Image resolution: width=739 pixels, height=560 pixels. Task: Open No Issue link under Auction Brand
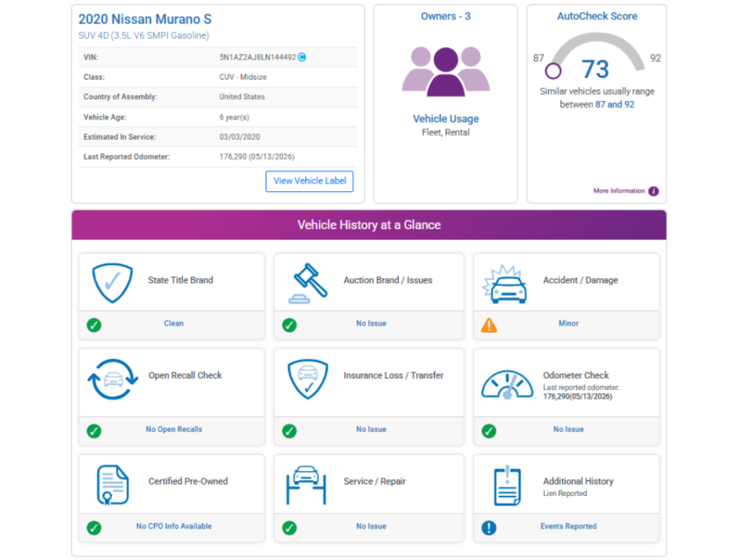tap(372, 324)
